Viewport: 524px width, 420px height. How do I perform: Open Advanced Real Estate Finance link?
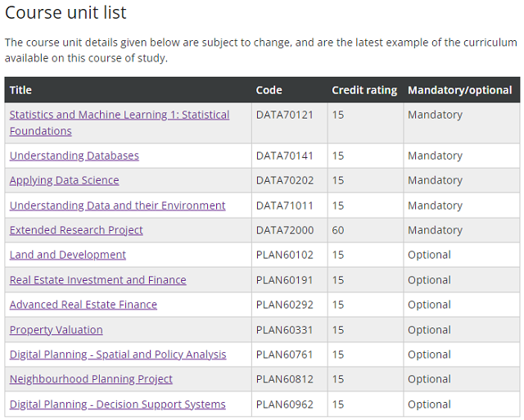84,305
